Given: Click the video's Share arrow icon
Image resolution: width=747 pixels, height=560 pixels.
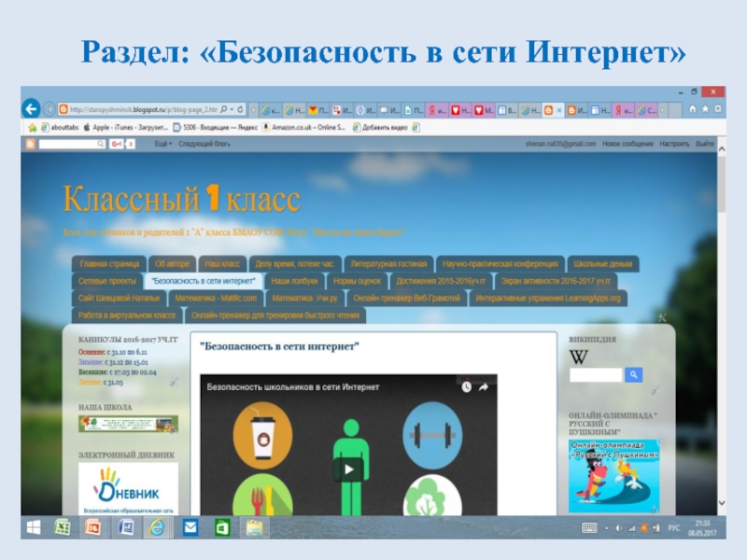Looking at the screenshot, I should pyautogui.click(x=486, y=385).
